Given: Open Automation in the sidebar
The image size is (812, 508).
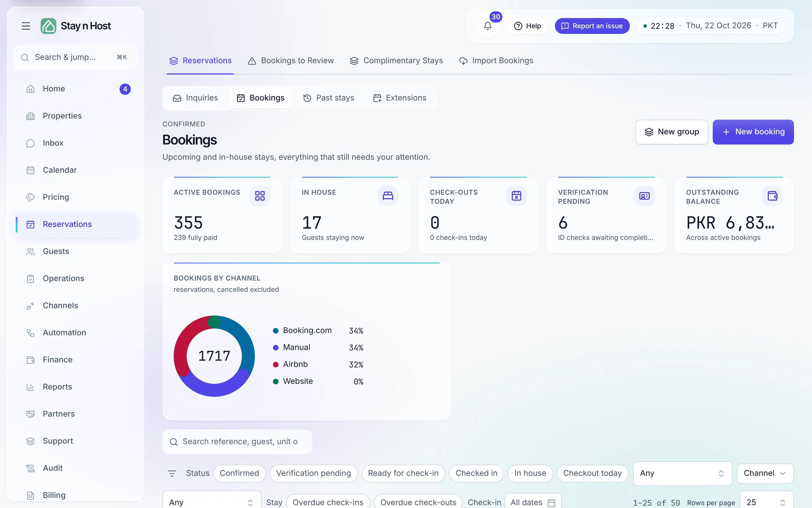Looking at the screenshot, I should [76, 333].
